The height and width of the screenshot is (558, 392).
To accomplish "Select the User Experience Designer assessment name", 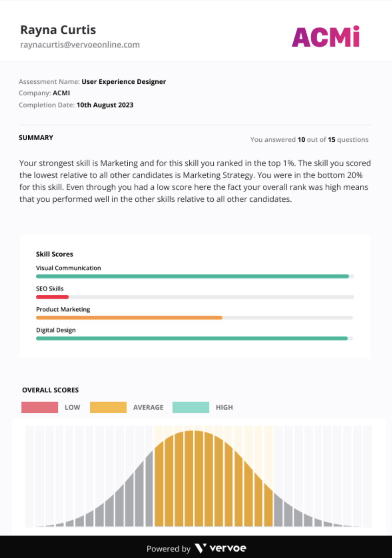I will point(124,81).
